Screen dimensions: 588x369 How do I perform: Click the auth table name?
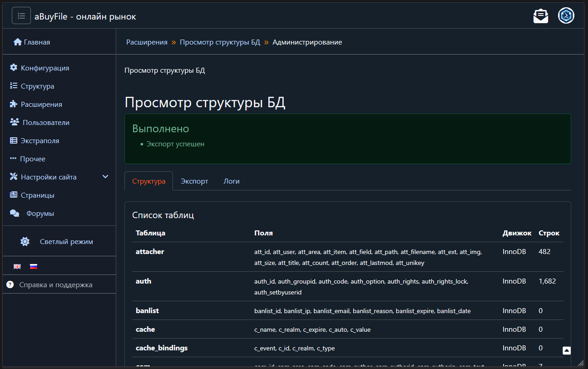pyautogui.click(x=143, y=281)
